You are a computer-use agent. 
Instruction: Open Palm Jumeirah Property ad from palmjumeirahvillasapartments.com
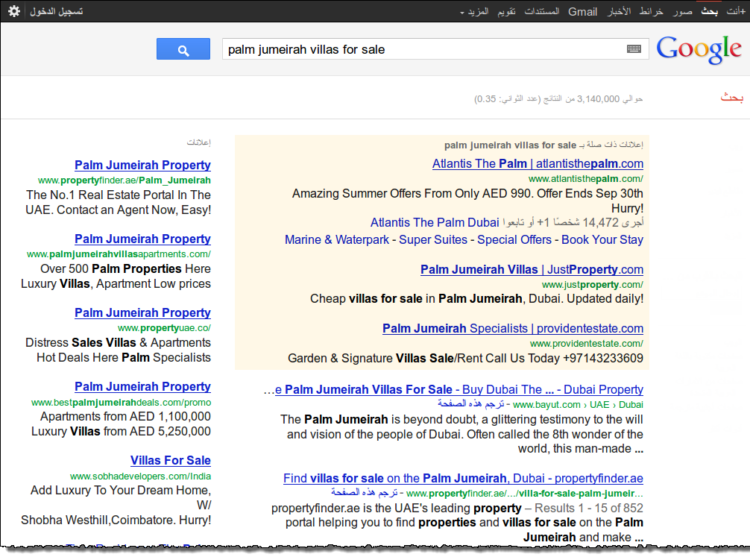pyautogui.click(x=142, y=239)
